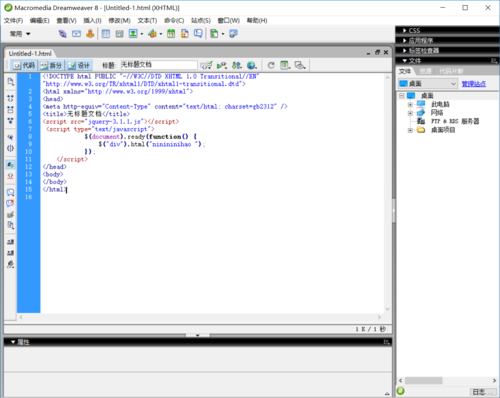
Task: Click the No Browser Check Errors icon
Action: (x=206, y=65)
